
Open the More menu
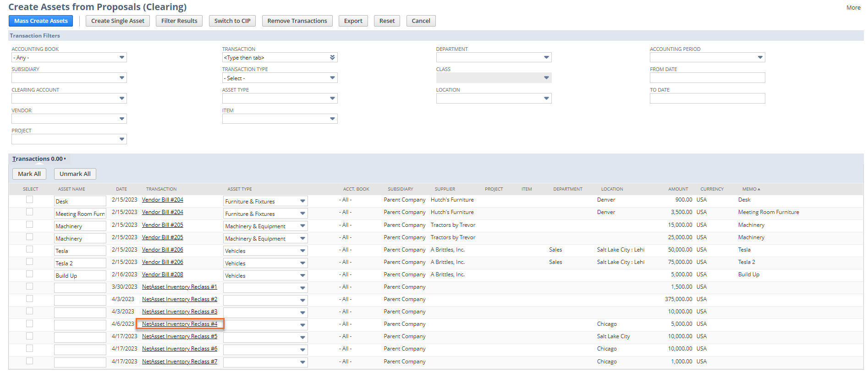[853, 8]
